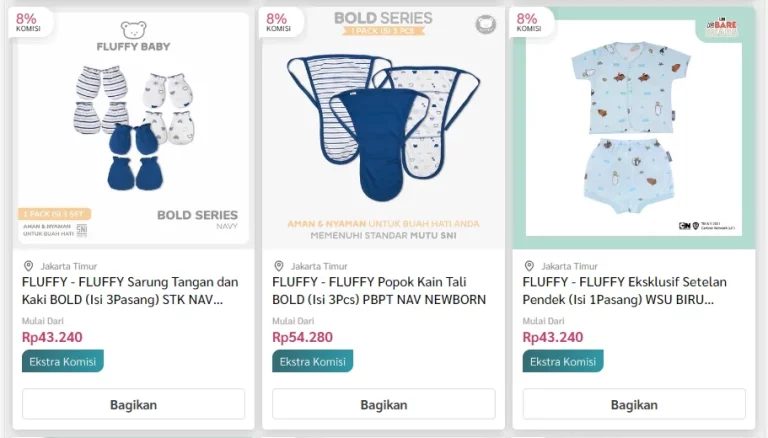Click the SNI certification mark on mittens image
The width and height of the screenshot is (768, 438).
click(82, 229)
